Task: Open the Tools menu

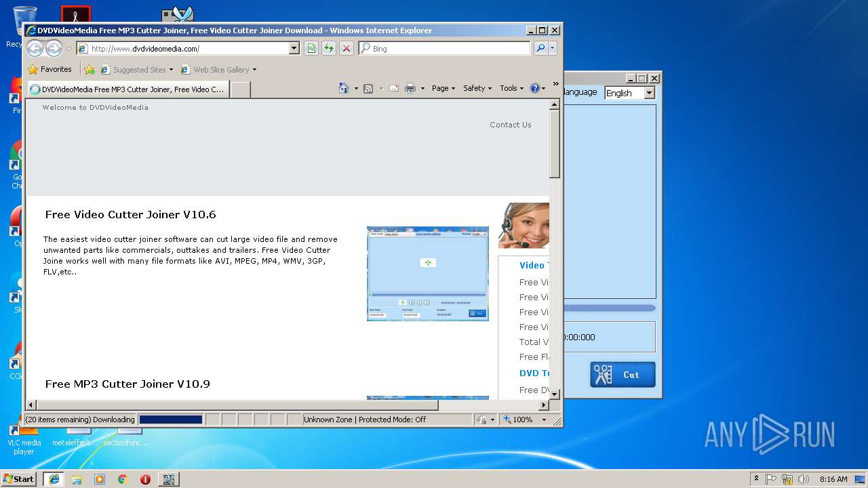Action: pos(511,88)
